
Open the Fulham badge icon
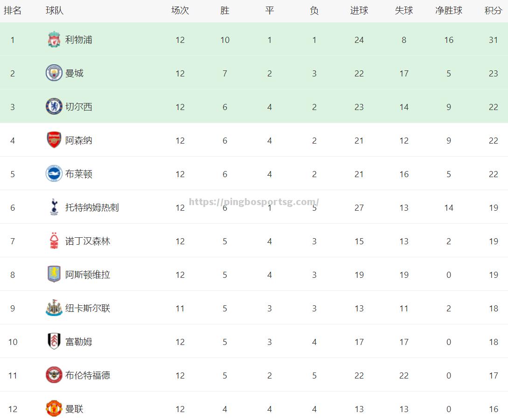(54, 341)
